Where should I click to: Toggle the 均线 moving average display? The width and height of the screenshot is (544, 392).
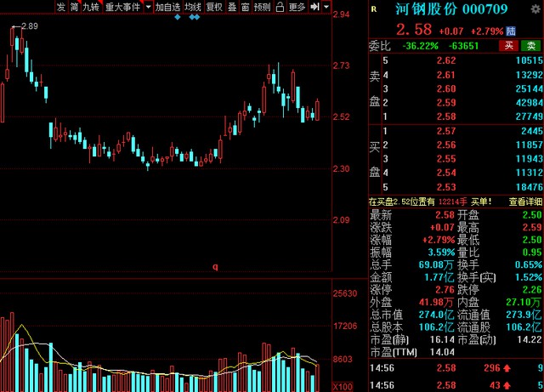pyautogui.click(x=193, y=7)
